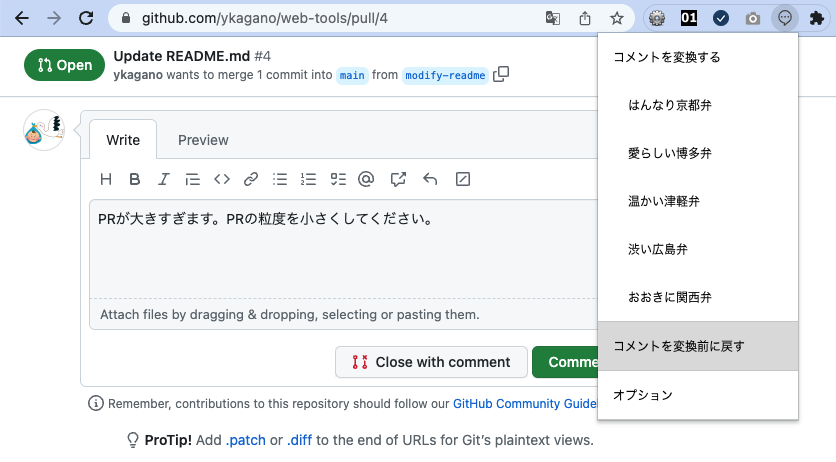The height and width of the screenshot is (462, 836).
Task: Open the translate page icon
Action: (x=553, y=18)
